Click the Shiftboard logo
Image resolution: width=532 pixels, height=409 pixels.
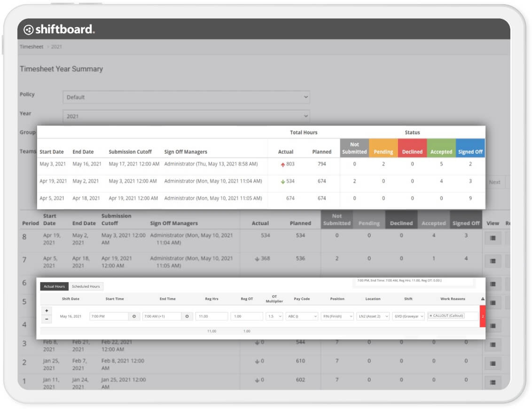pyautogui.click(x=59, y=30)
